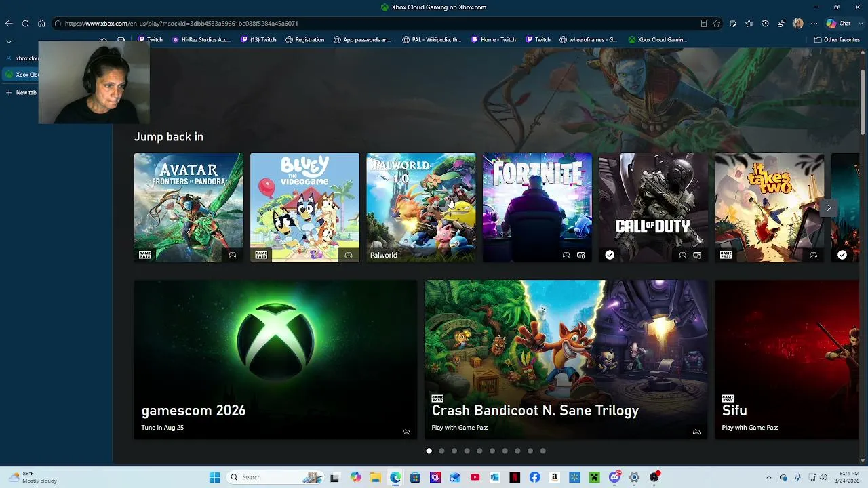Open the Palworld game tile

coord(421,207)
